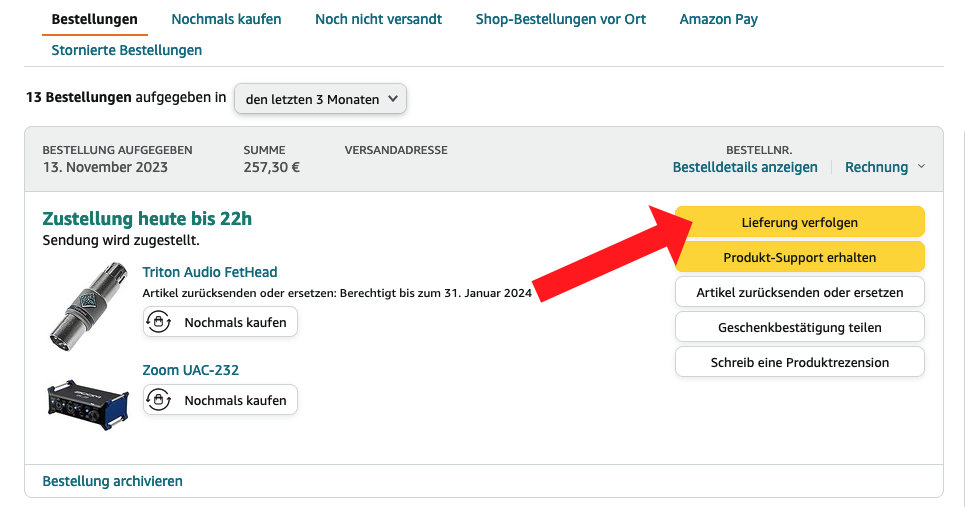The height and width of the screenshot is (507, 965).
Task: Open the Zoom UAC-232 product link
Action: click(190, 370)
